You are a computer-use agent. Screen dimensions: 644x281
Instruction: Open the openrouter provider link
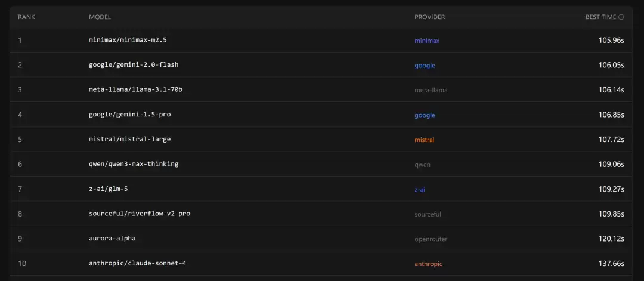tap(431, 239)
